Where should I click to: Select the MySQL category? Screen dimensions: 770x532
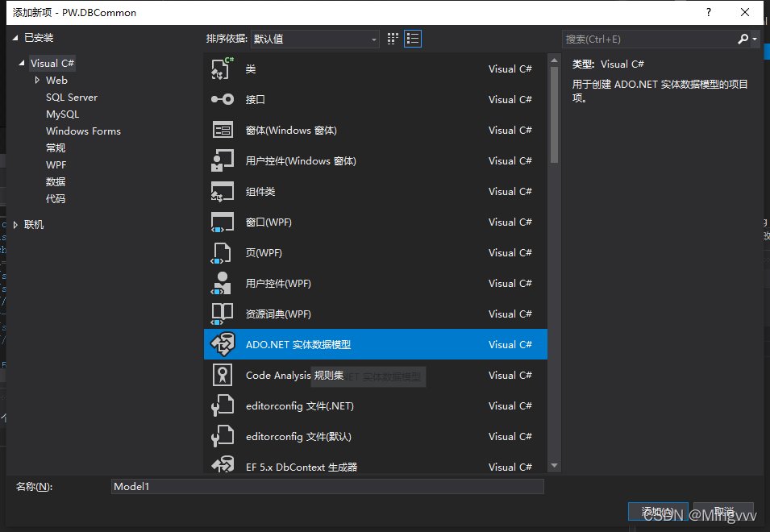[x=62, y=114]
